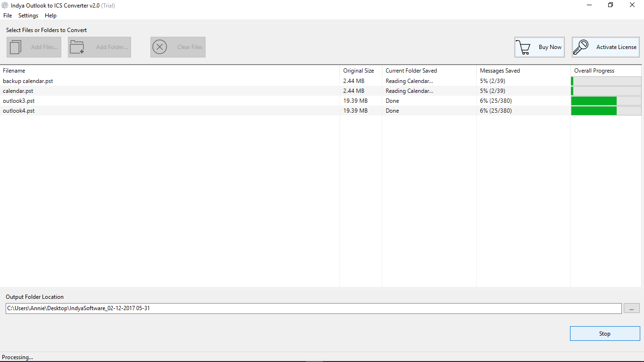Click 19.39 MB size of outlook3.pst
This screenshot has height=362, width=644.
point(355,101)
